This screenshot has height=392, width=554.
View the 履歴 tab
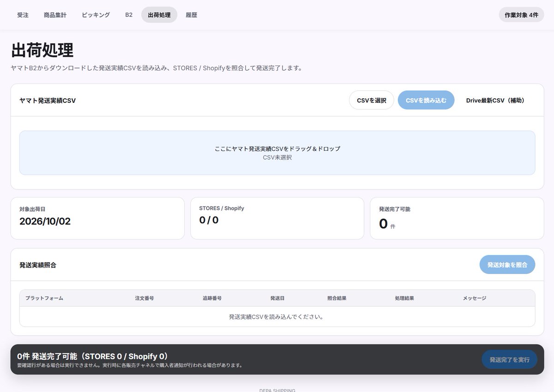click(191, 15)
